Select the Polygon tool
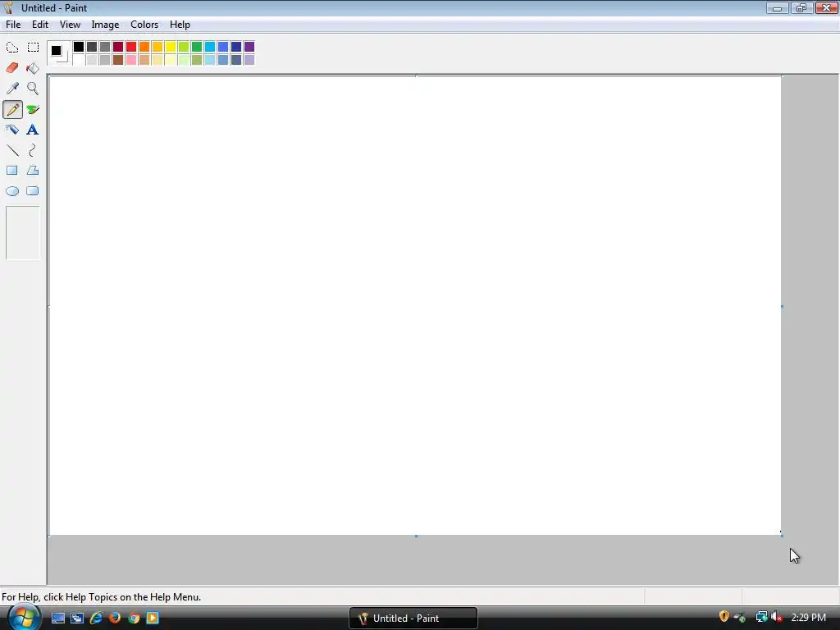This screenshot has height=630, width=840. [33, 171]
